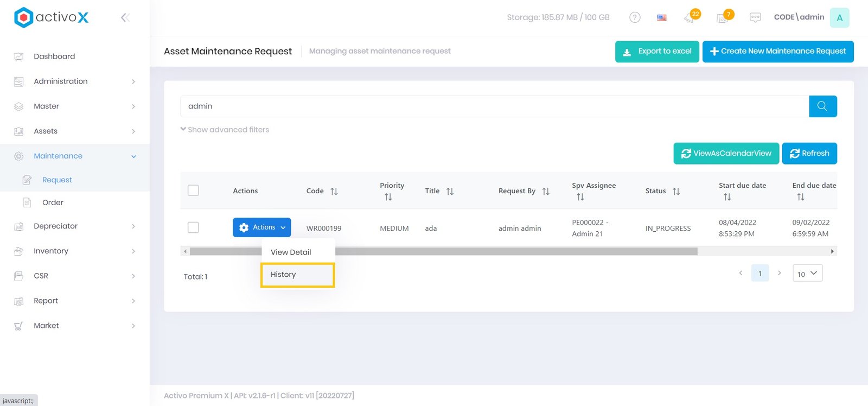This screenshot has height=406, width=868.
Task: Click the user avatar 'A' icon
Action: (839, 17)
